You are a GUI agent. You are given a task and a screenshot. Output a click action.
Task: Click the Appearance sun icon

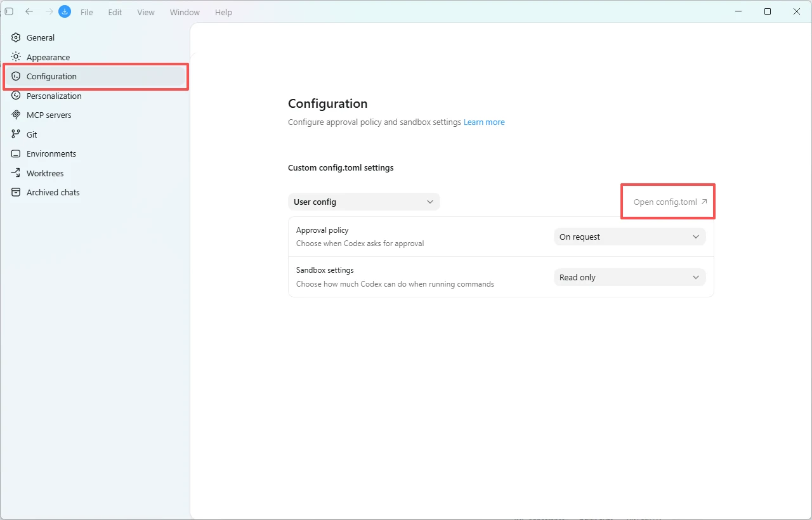(16, 57)
